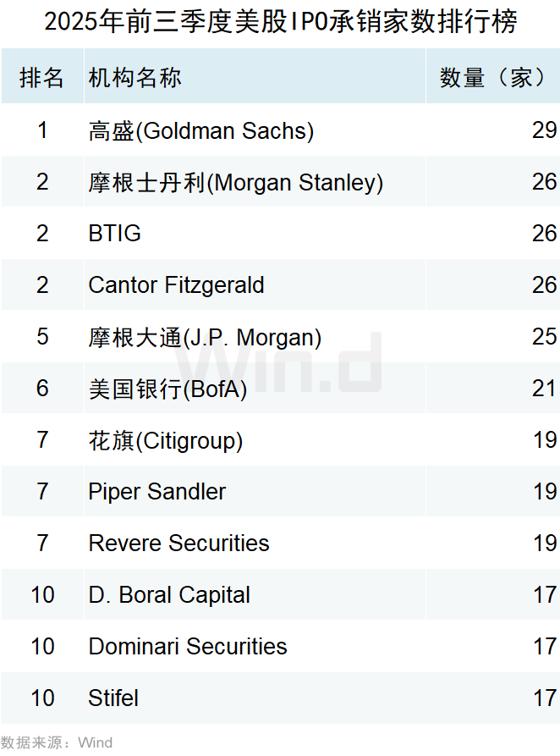Click the 花旗(Citigroup) name
The height and width of the screenshot is (756, 560).
coord(165,440)
